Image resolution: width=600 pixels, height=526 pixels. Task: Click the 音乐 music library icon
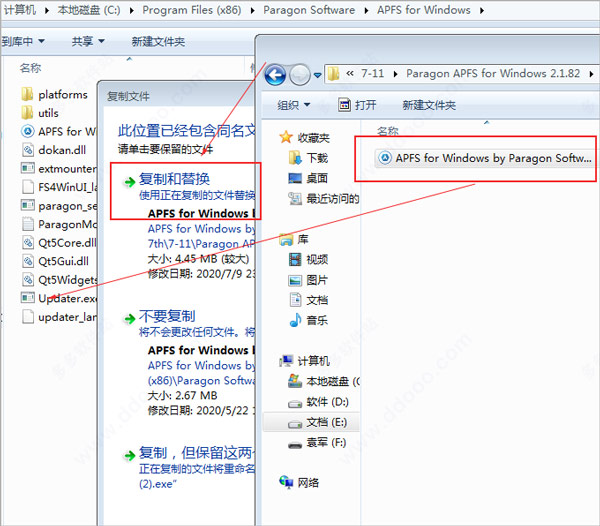[295, 320]
